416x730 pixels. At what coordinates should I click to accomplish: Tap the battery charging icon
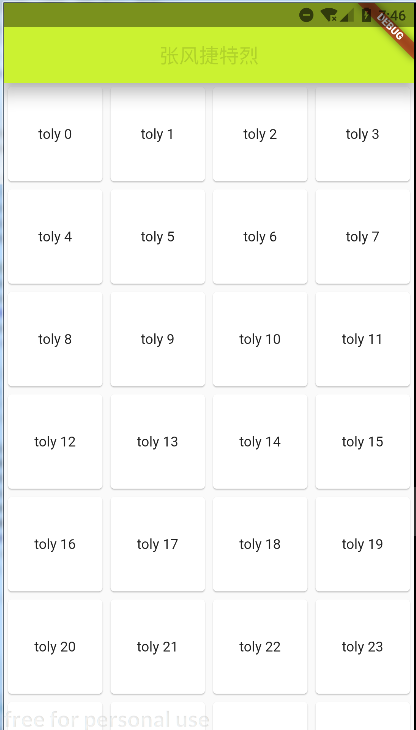pos(367,15)
